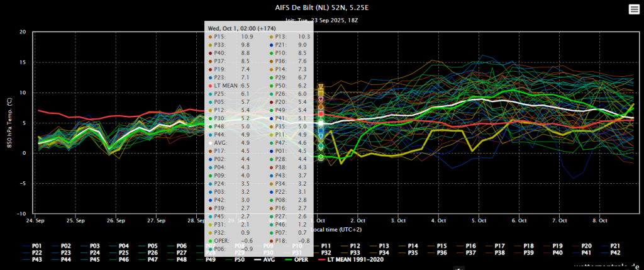Hide the P21 ensemble member
Screen dimensions: 644x270
[611, 246]
